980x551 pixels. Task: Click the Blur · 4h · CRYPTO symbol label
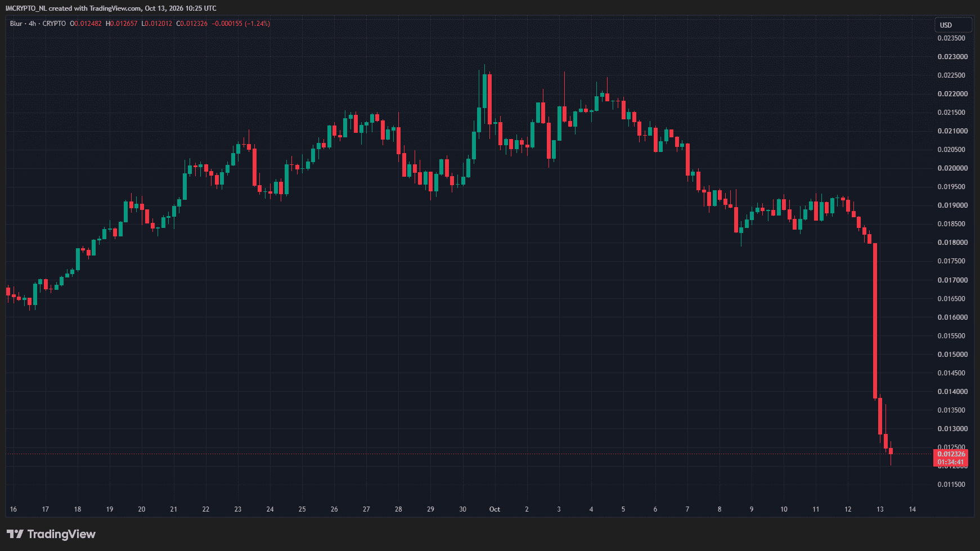[x=38, y=24]
